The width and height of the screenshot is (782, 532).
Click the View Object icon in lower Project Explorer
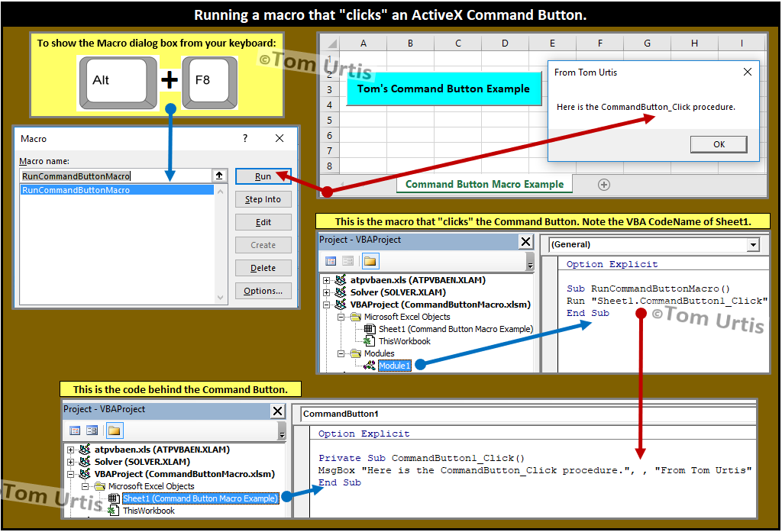click(92, 430)
